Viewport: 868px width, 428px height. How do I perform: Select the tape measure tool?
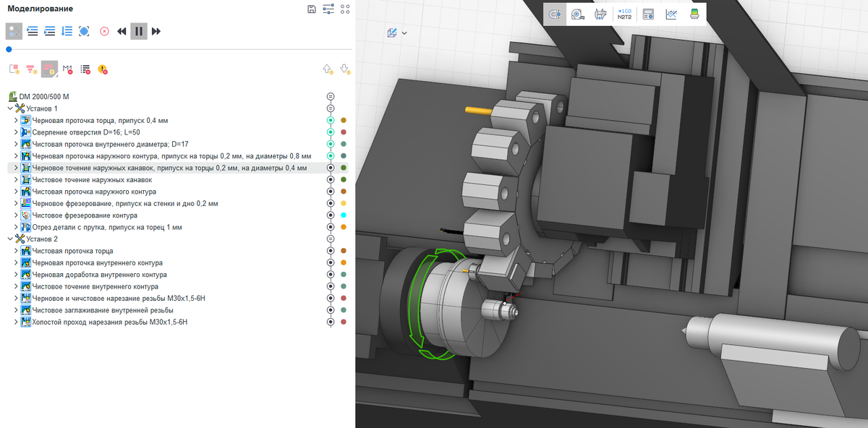click(577, 14)
